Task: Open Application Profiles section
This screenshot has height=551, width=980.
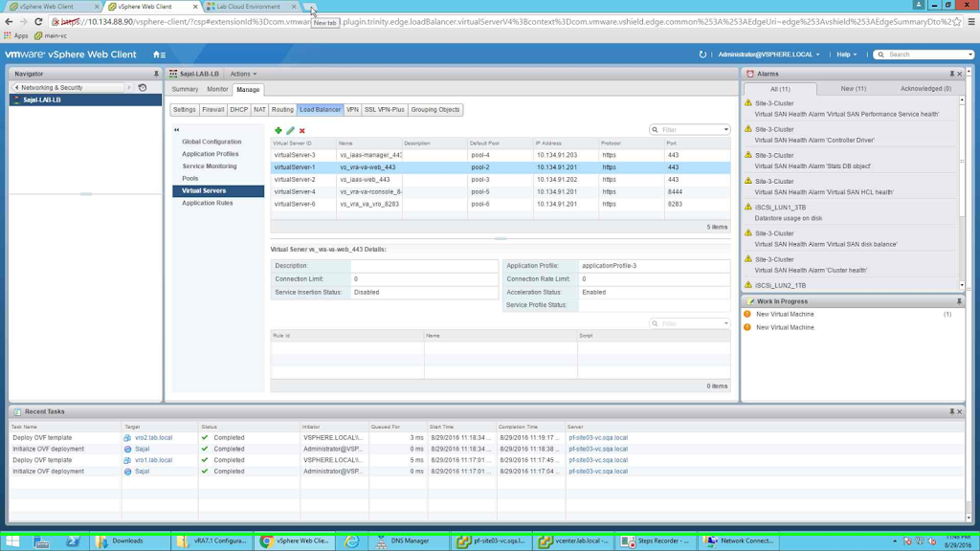Action: 210,154
